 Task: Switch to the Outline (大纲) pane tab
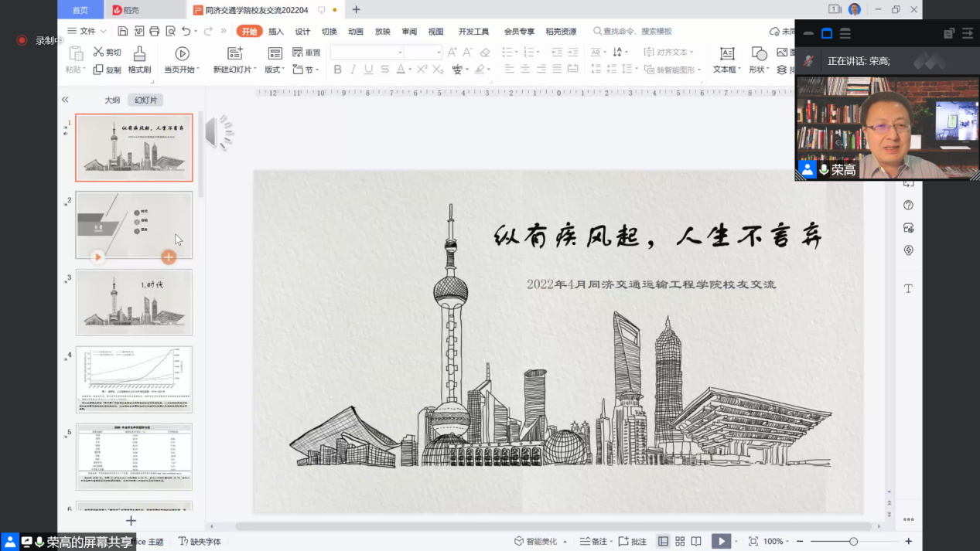click(112, 100)
